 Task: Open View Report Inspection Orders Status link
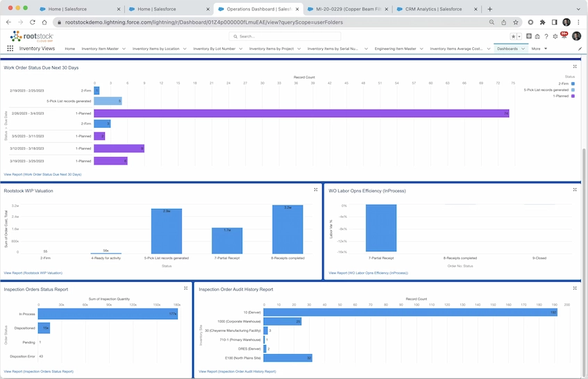point(39,371)
